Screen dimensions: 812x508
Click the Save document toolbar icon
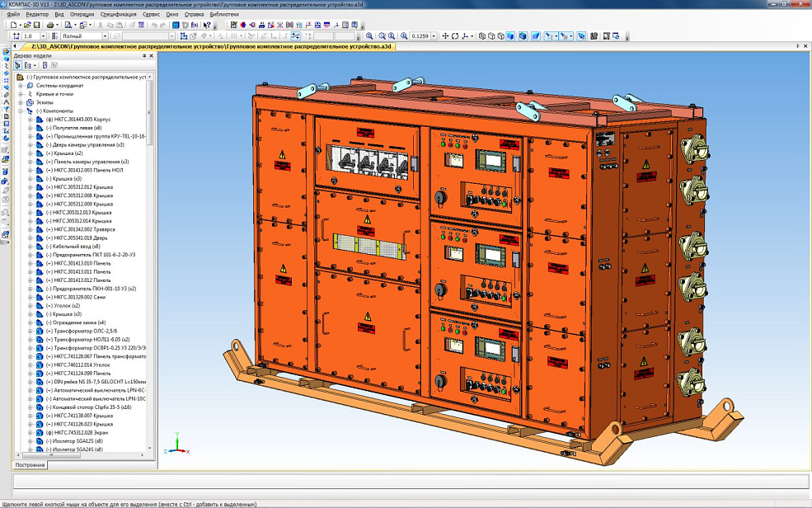coord(36,26)
